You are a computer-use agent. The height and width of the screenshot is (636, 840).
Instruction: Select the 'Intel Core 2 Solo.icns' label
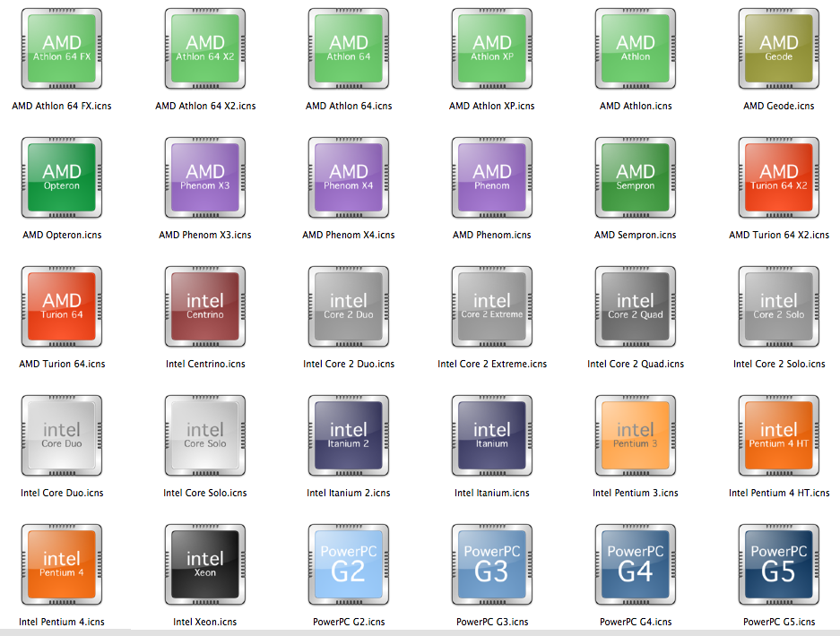click(779, 364)
